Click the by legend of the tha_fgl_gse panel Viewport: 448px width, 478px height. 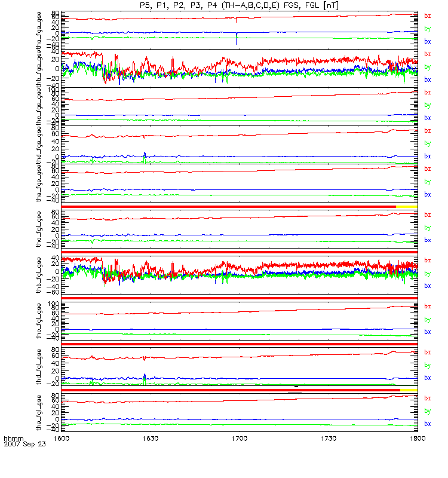coord(428,228)
